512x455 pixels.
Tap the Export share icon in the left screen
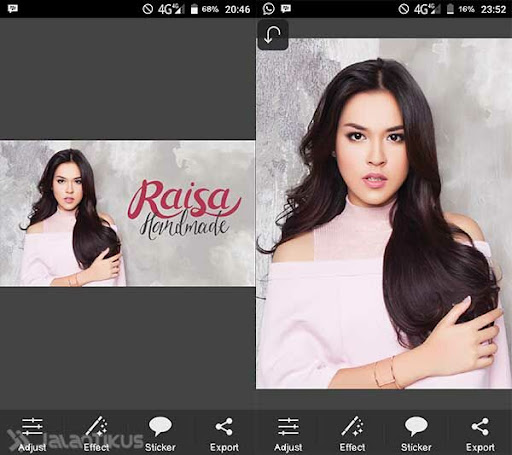[224, 434]
